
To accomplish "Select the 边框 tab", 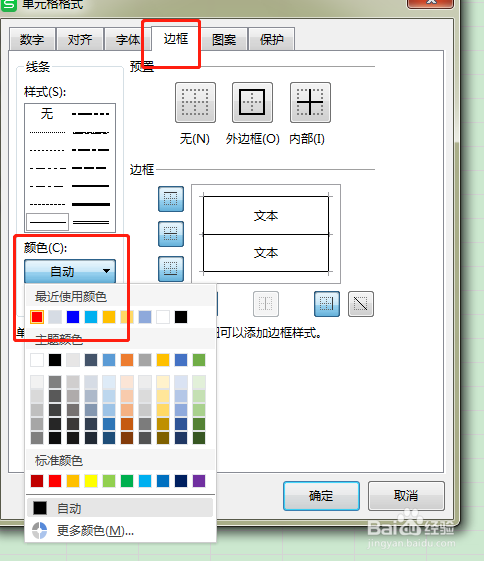I will tap(176, 38).
